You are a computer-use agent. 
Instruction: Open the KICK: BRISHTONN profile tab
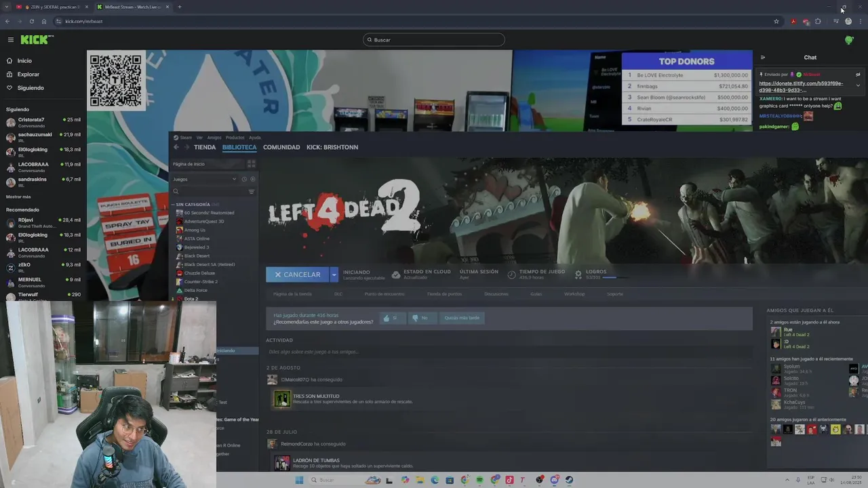click(x=332, y=147)
